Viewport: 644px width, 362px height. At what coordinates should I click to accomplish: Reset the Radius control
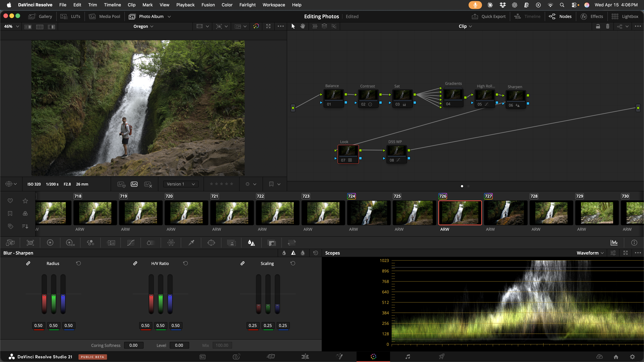(78, 263)
